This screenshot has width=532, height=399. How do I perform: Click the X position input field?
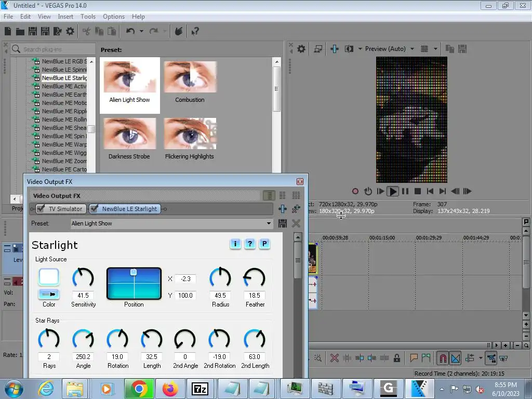point(185,279)
